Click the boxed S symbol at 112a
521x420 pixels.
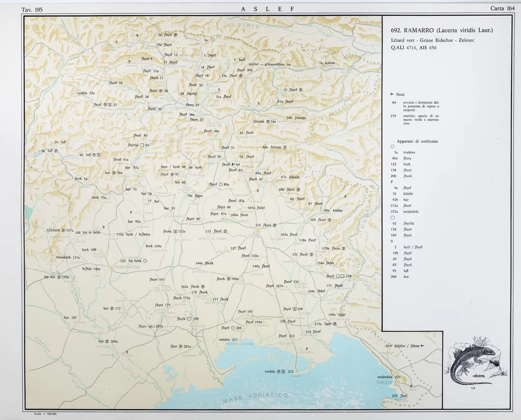175,231
